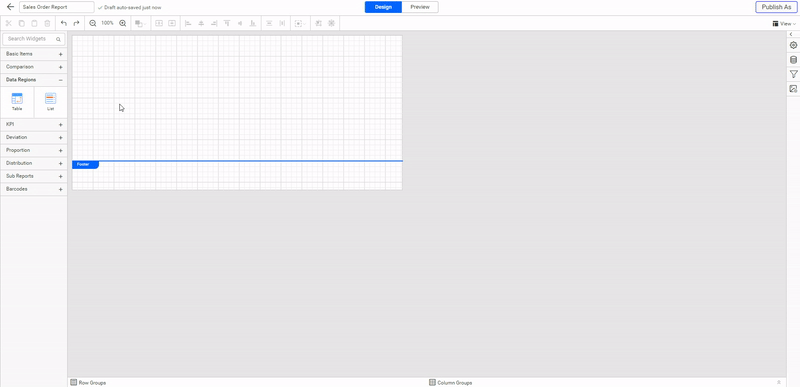The height and width of the screenshot is (387, 800).
Task: Click the second sizing icon before alignment
Action: 172,23
